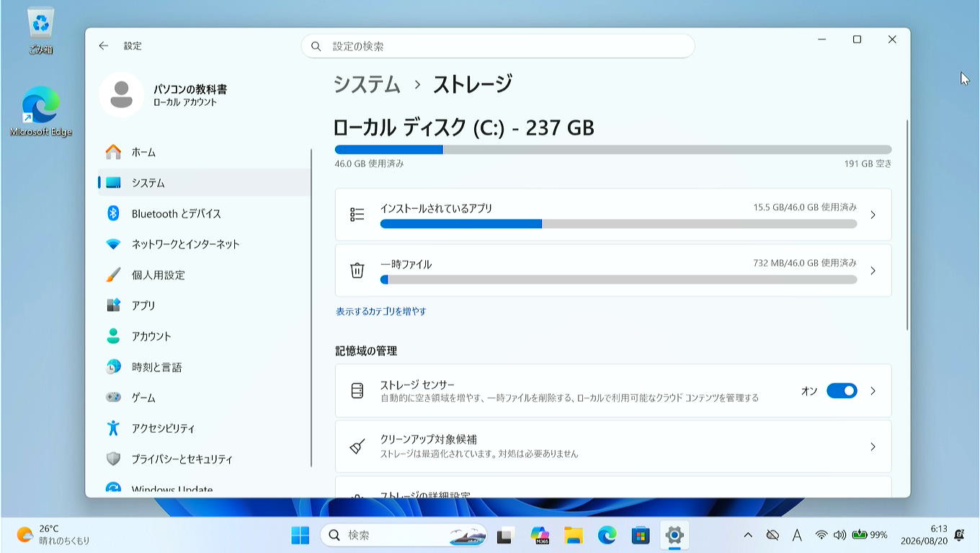Turn off the Storage Sense toggle
Viewport: 980px width, 553px height.
coord(842,391)
